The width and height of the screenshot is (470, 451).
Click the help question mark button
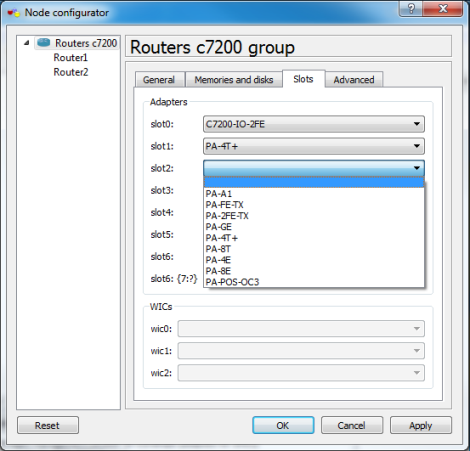click(411, 8)
